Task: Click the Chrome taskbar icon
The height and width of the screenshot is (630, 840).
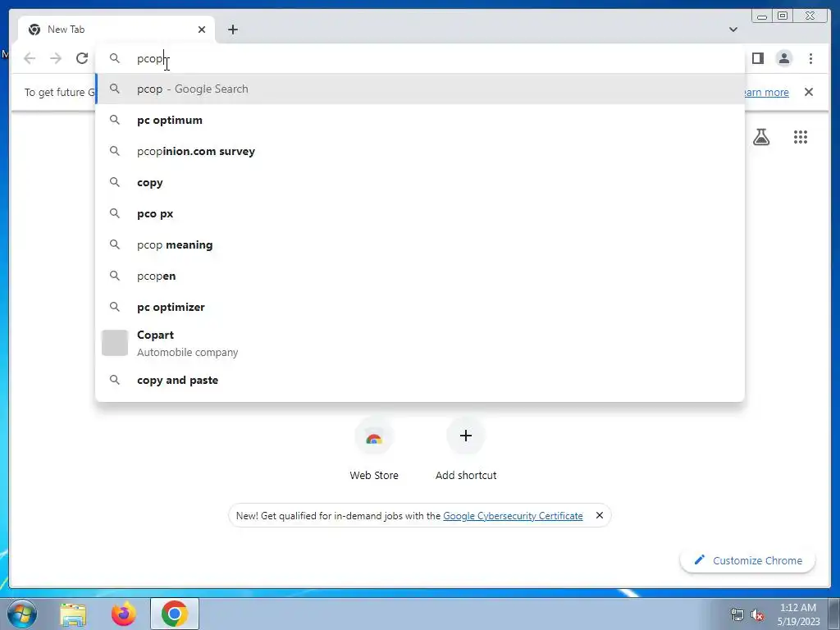Action: [175, 614]
